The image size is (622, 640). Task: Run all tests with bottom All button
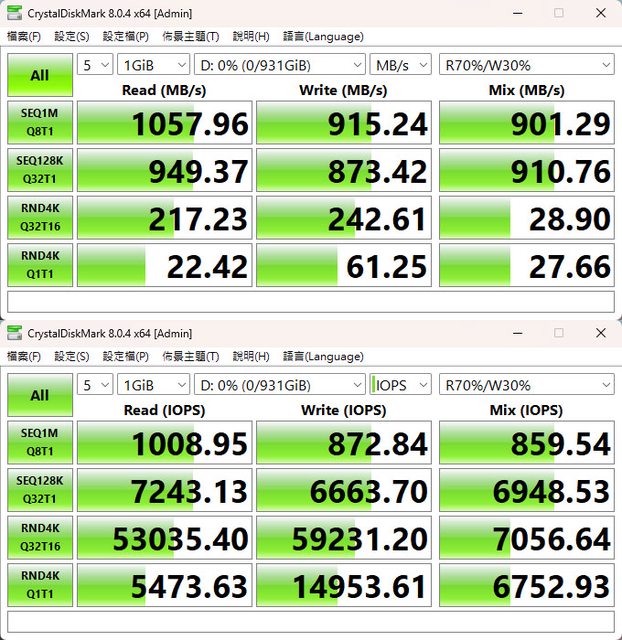39,395
